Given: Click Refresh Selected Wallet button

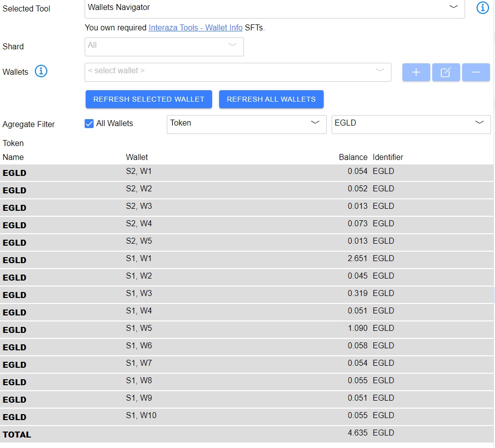Looking at the screenshot, I should (x=149, y=99).
